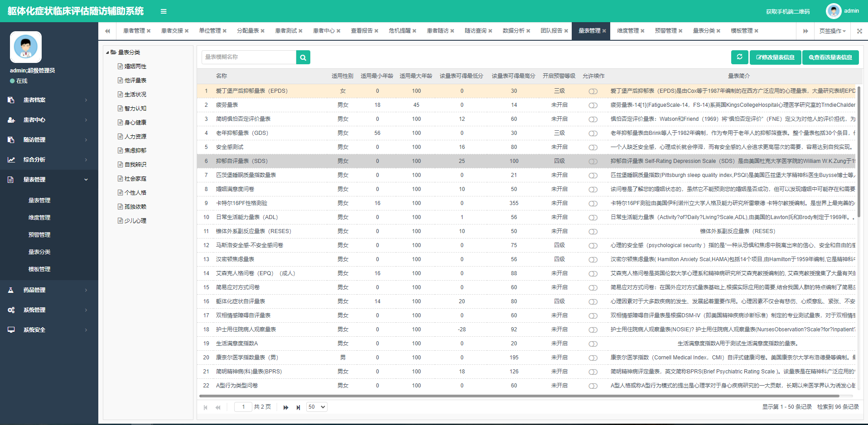Open the hamburger menu beside the system title

tap(164, 11)
